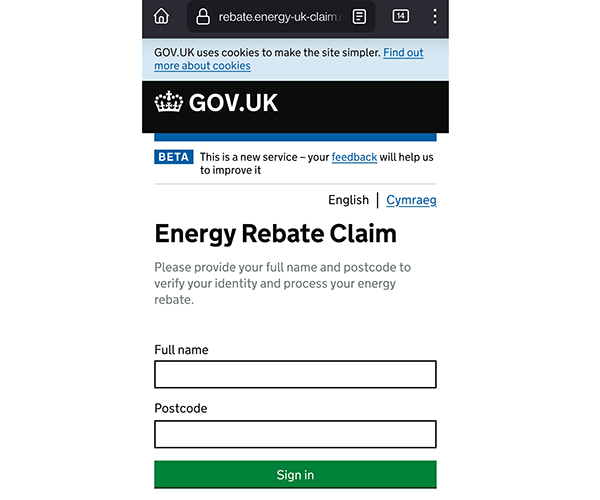Tap the address bar URL text
The width and height of the screenshot is (600, 500).
[x=280, y=17]
